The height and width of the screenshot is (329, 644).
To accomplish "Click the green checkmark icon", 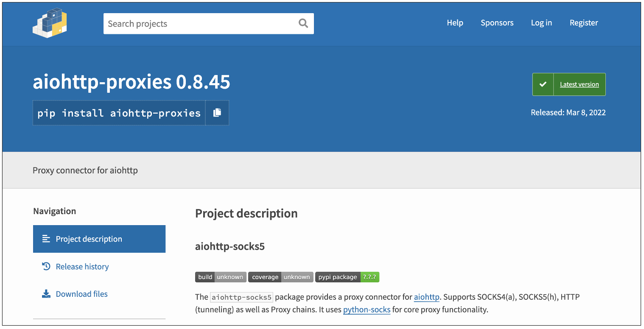I will tap(543, 84).
